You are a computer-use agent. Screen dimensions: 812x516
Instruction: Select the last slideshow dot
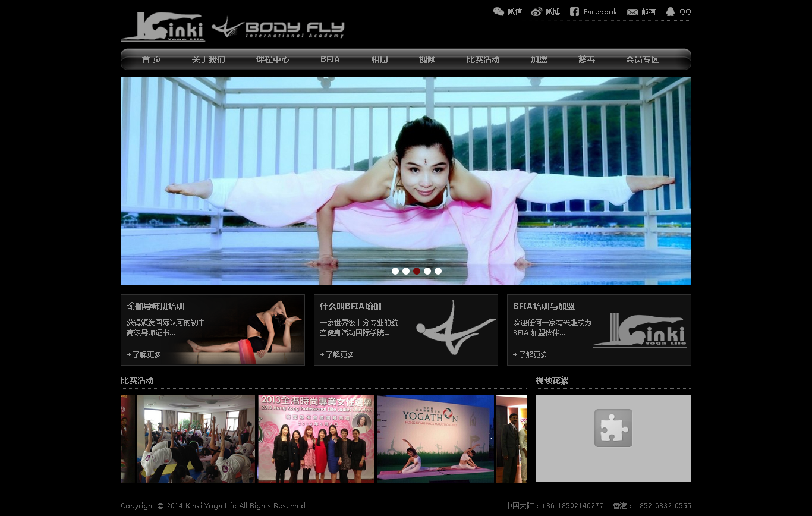pyautogui.click(x=438, y=271)
